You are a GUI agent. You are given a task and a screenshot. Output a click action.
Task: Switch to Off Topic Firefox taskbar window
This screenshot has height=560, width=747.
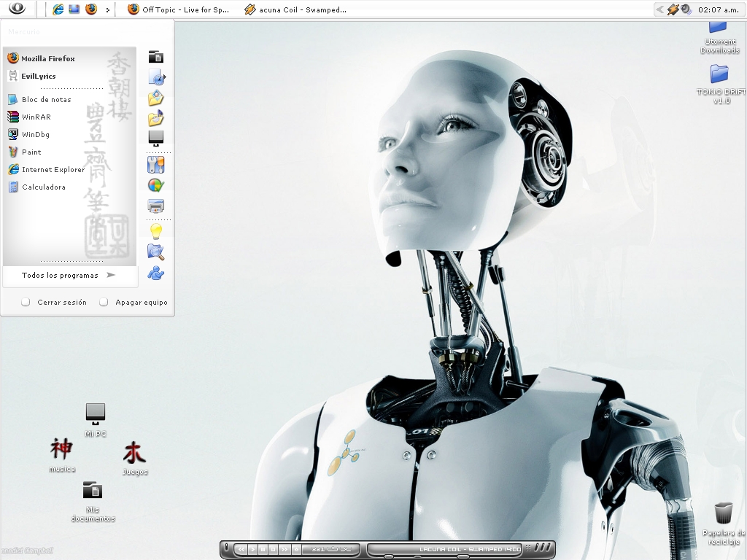(x=179, y=9)
